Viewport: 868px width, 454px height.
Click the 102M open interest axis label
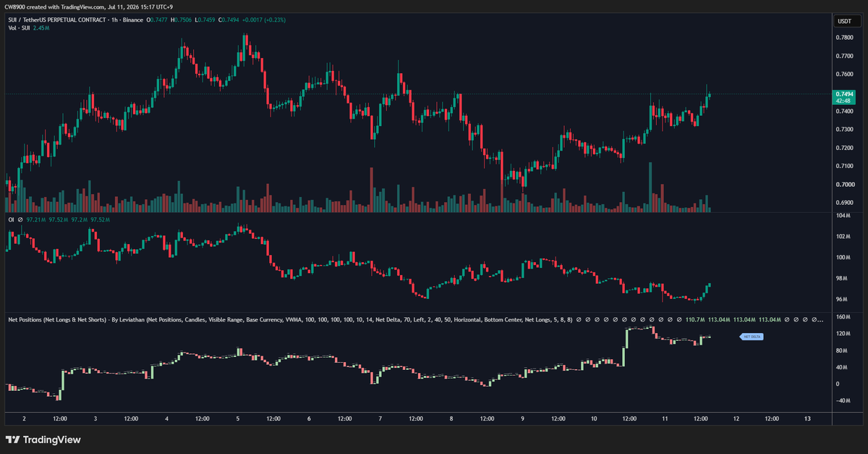click(843, 237)
